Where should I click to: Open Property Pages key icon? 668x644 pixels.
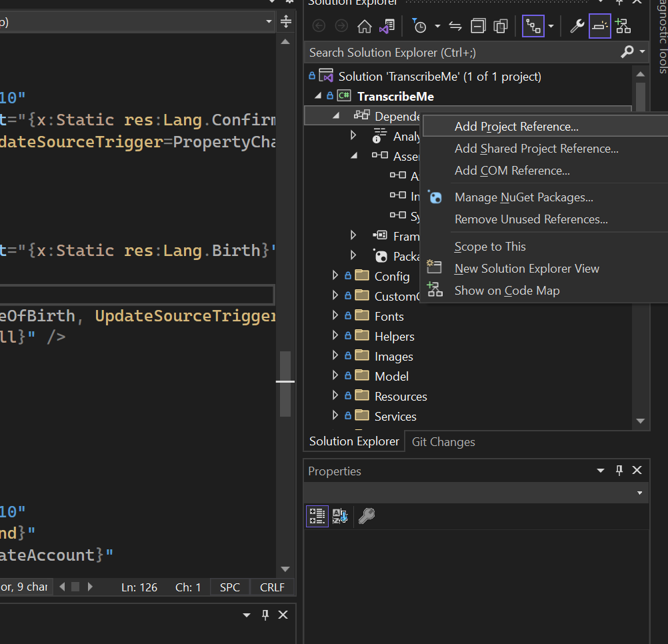click(x=366, y=516)
